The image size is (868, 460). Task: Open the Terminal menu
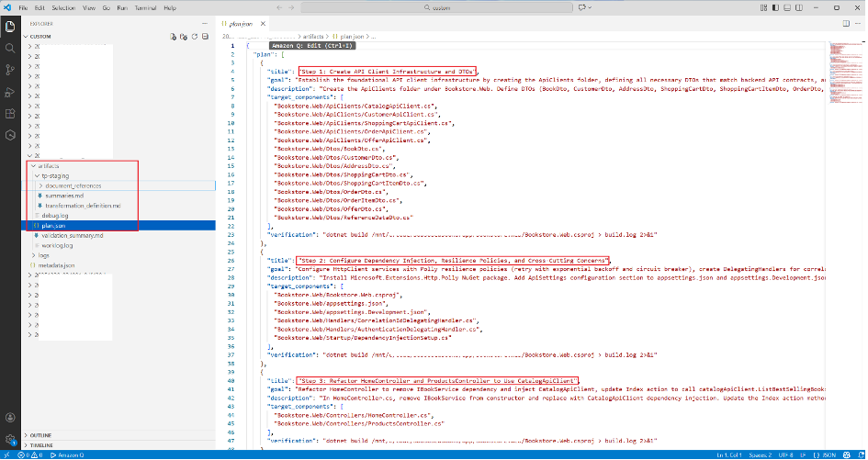coord(143,6)
